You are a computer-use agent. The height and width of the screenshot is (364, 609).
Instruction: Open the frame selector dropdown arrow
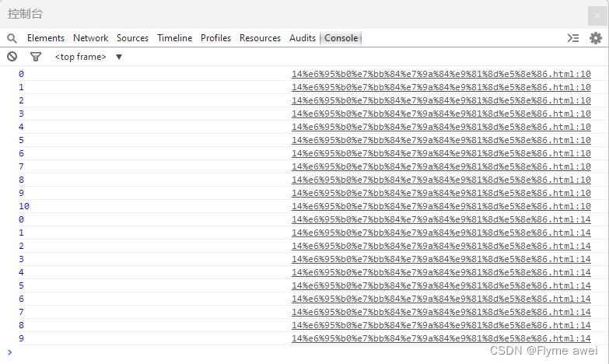pos(119,57)
